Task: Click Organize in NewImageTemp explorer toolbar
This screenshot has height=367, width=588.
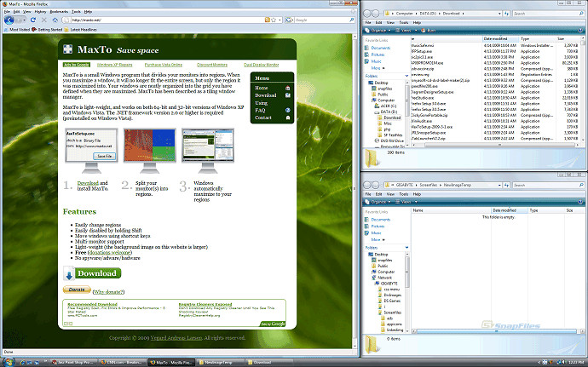Action: point(378,202)
